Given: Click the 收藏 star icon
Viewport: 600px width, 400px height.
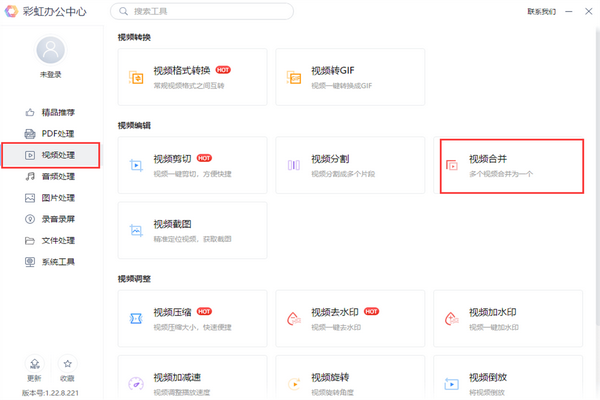Looking at the screenshot, I should [68, 364].
